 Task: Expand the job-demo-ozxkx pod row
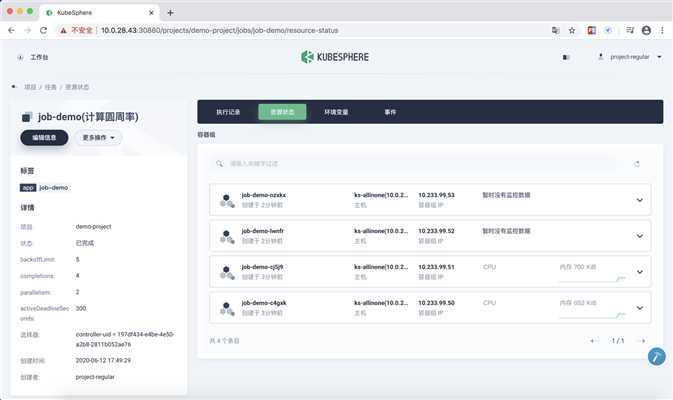point(640,200)
